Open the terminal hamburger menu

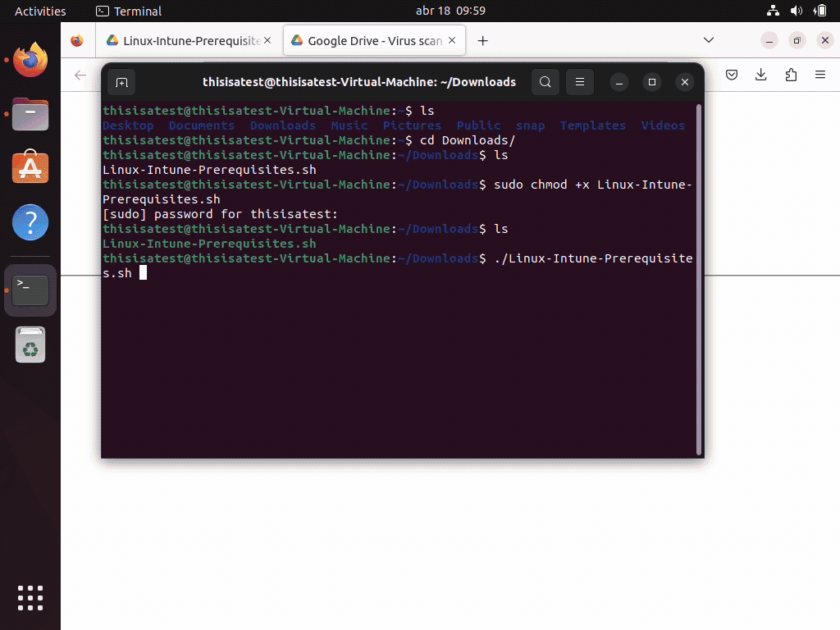point(579,82)
